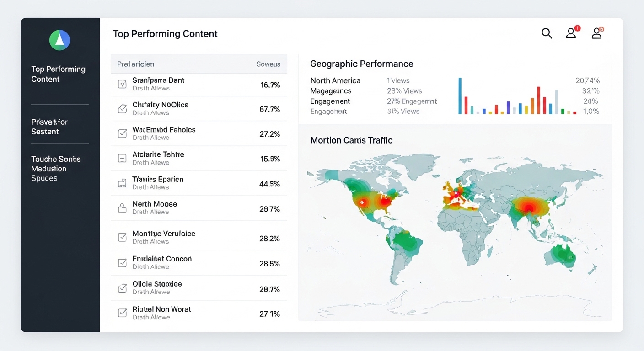Select the North America row label
This screenshot has height=351, width=644.
pyautogui.click(x=335, y=80)
